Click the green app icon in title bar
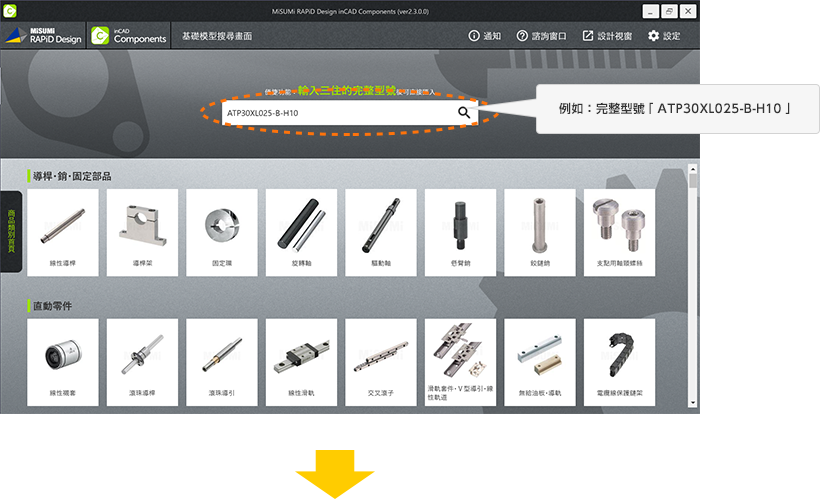 point(9,10)
